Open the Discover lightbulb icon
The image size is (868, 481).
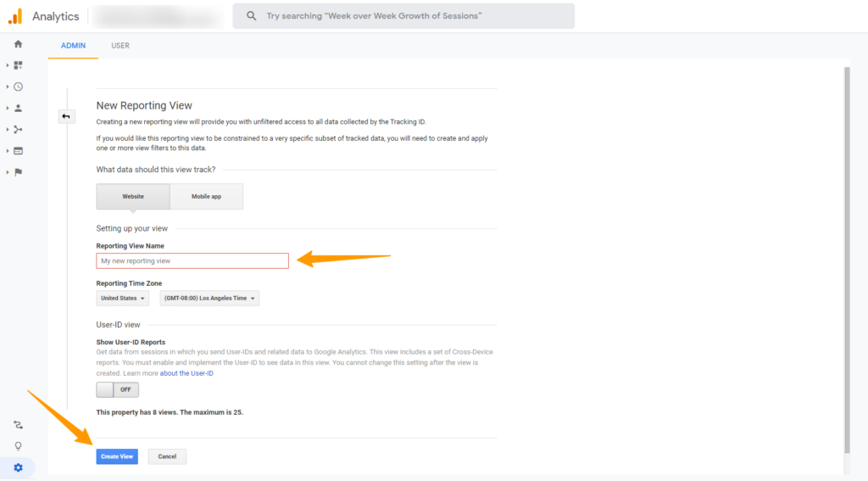click(x=19, y=446)
